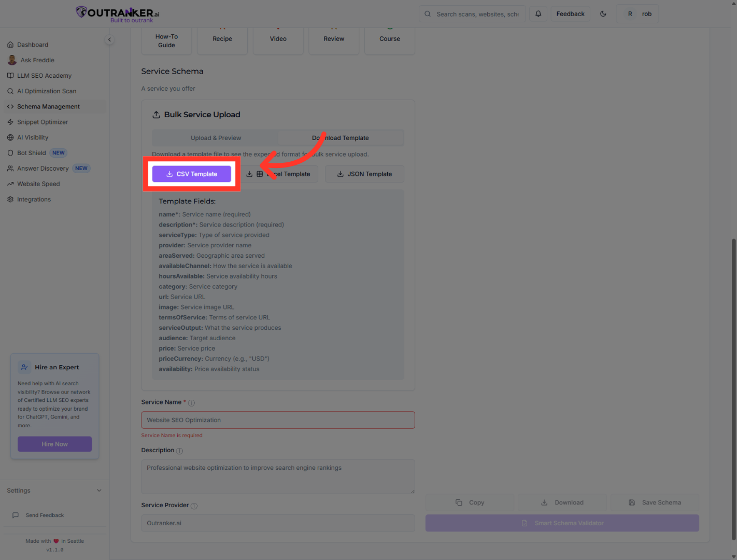Download the JSON Template
Image resolution: width=737 pixels, height=560 pixels.
coord(364,174)
